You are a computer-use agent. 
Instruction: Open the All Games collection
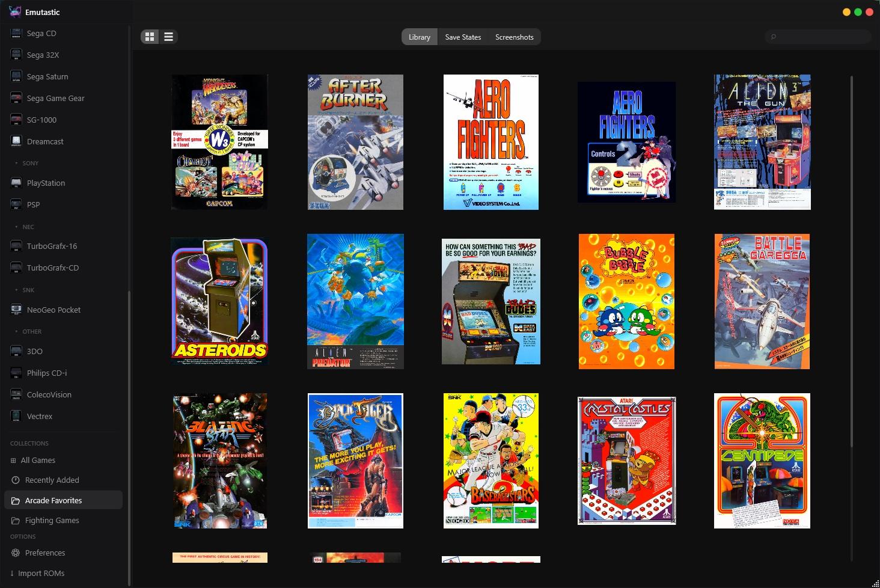[x=38, y=460]
